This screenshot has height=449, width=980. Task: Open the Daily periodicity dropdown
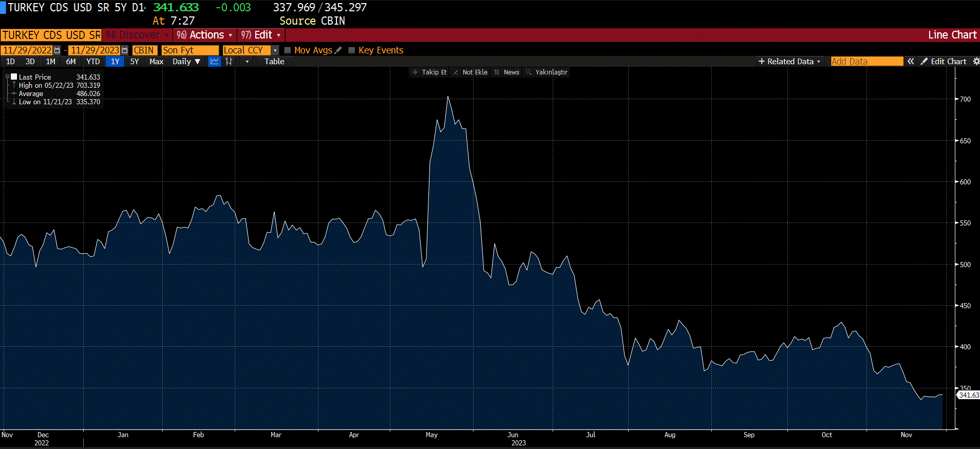pyautogui.click(x=186, y=62)
